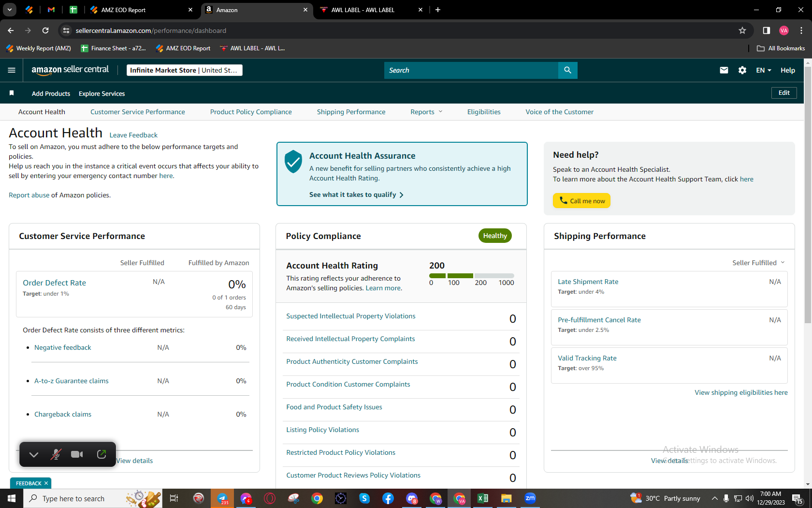Reload the page

pos(45,30)
